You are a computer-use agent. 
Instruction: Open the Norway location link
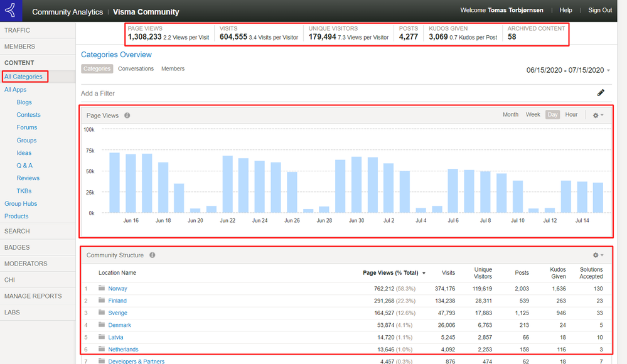coord(117,289)
